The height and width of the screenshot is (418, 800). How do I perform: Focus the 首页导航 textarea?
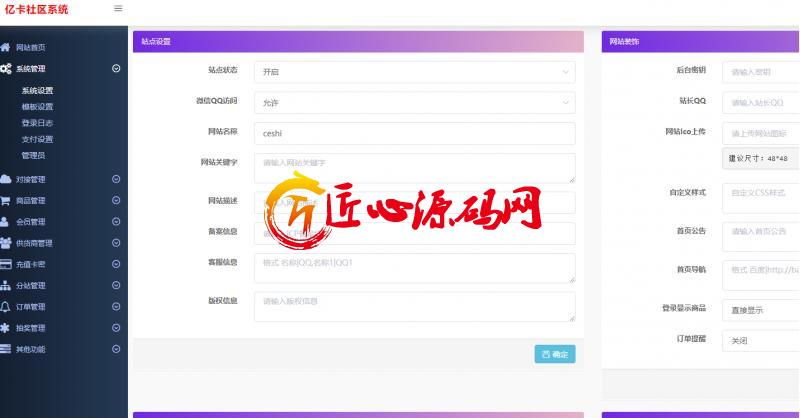pyautogui.click(x=761, y=275)
